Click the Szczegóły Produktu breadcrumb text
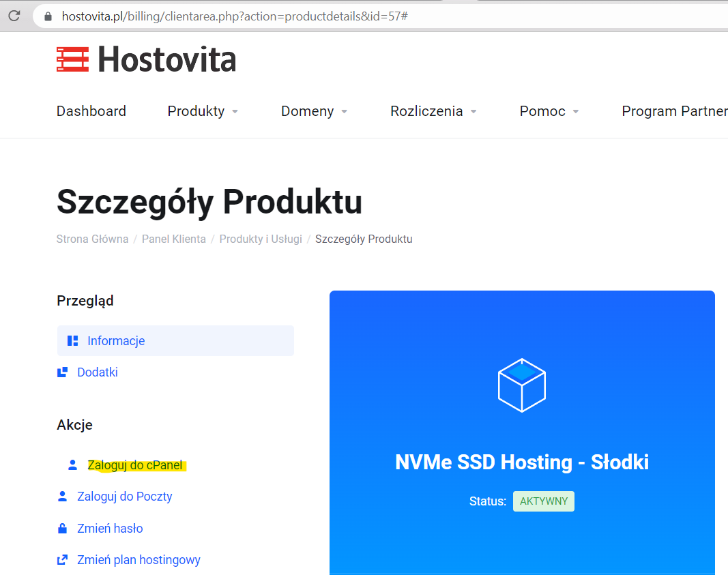Screen dimensions: 728x575 364,239
